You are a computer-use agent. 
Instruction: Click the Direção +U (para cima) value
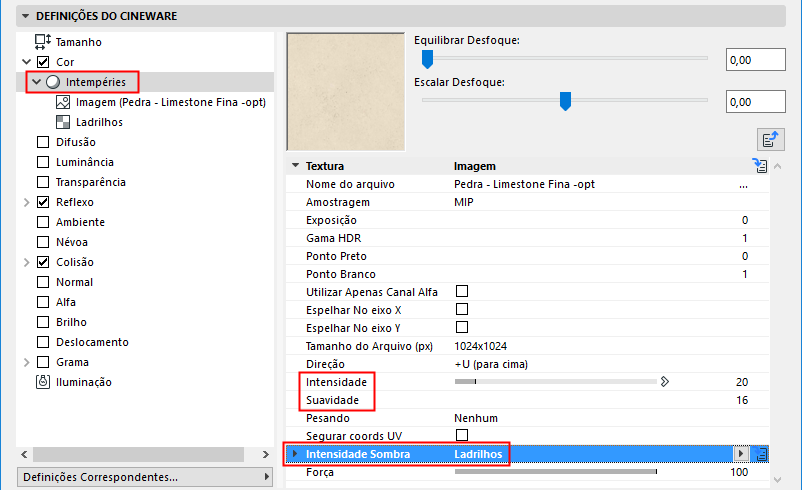point(491,364)
